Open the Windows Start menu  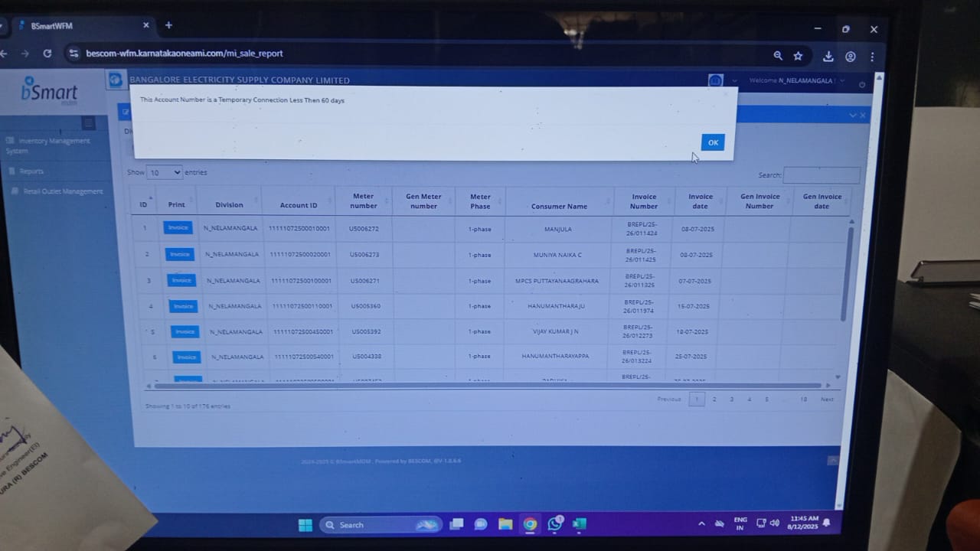tap(305, 525)
